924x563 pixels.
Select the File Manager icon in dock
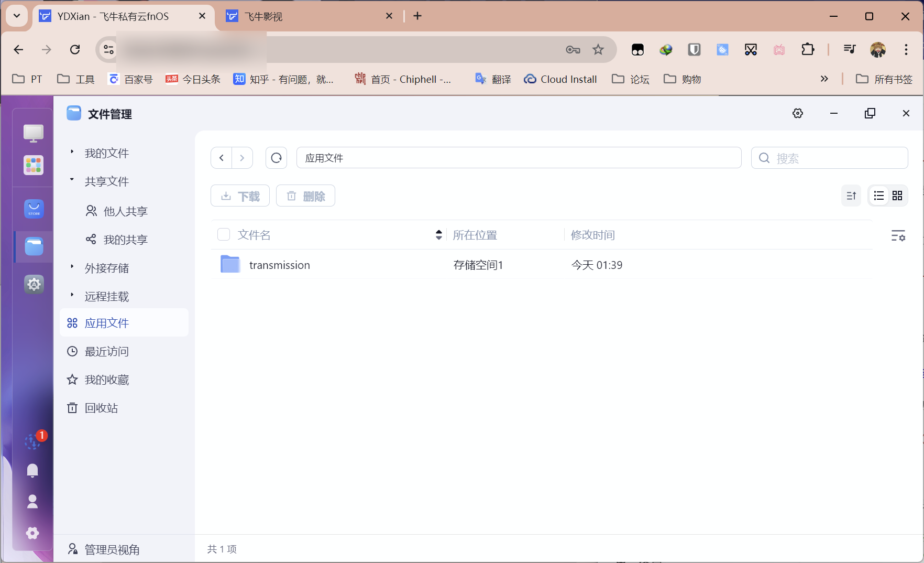click(34, 246)
